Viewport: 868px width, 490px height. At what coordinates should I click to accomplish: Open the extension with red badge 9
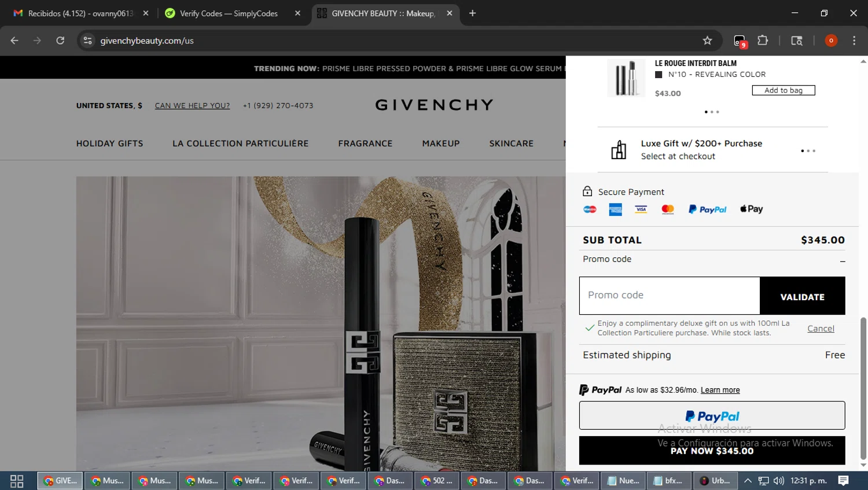point(740,41)
